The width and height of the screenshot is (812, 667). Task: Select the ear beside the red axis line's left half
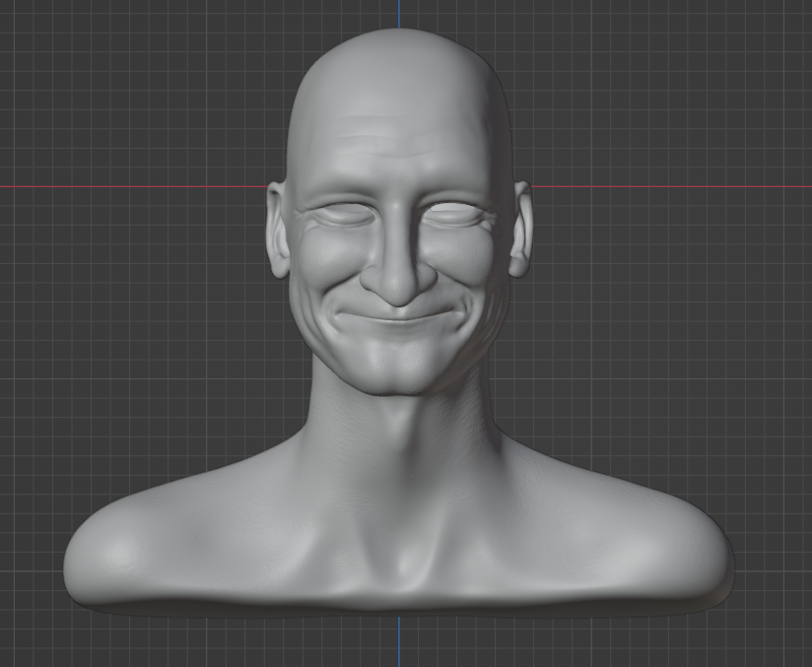click(x=278, y=231)
